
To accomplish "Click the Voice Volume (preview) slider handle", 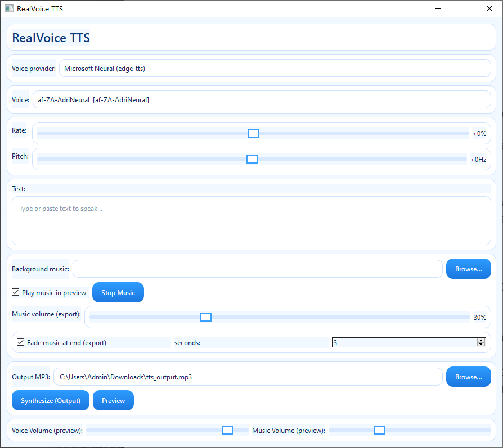I will [x=228, y=430].
